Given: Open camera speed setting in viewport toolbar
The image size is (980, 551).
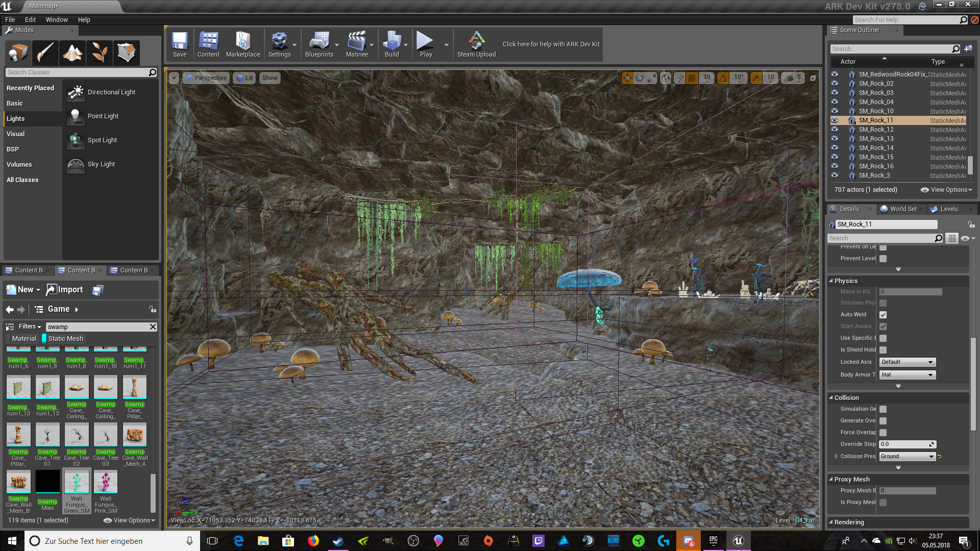Looking at the screenshot, I should 793,78.
